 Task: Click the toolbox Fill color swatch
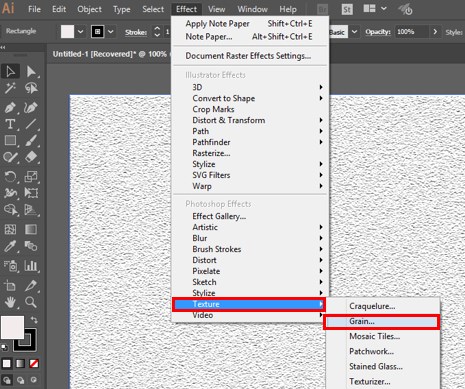(12, 327)
